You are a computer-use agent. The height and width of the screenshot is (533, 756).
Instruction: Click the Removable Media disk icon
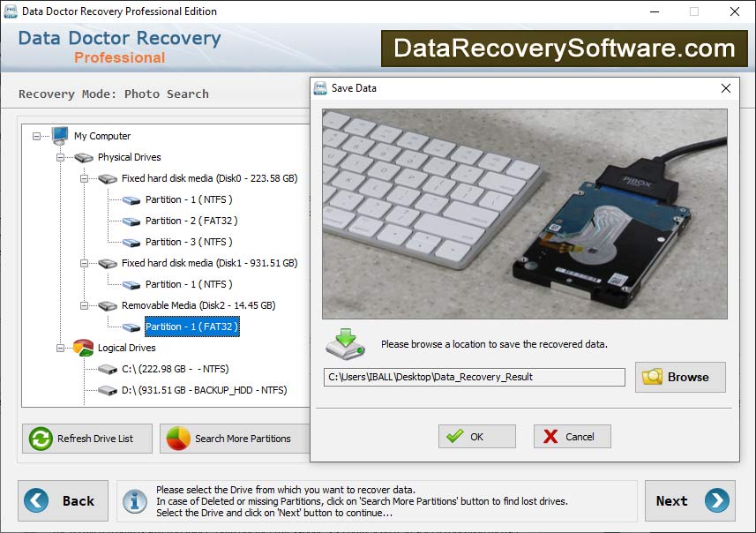(x=108, y=305)
